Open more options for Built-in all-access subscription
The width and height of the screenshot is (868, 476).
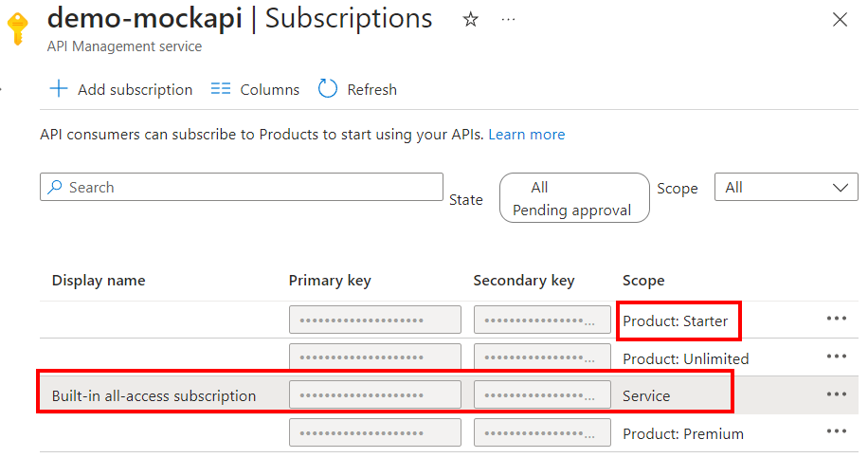pyautogui.click(x=836, y=394)
